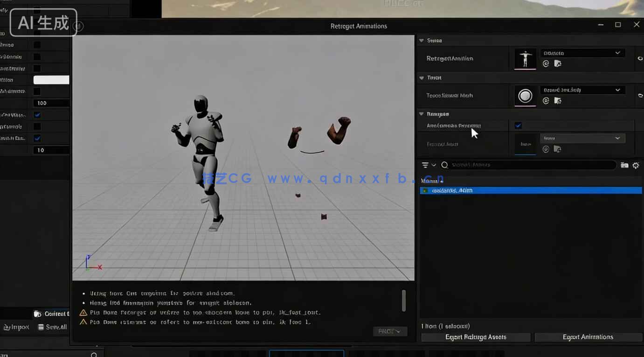Open the Content Browser tab

51,314
